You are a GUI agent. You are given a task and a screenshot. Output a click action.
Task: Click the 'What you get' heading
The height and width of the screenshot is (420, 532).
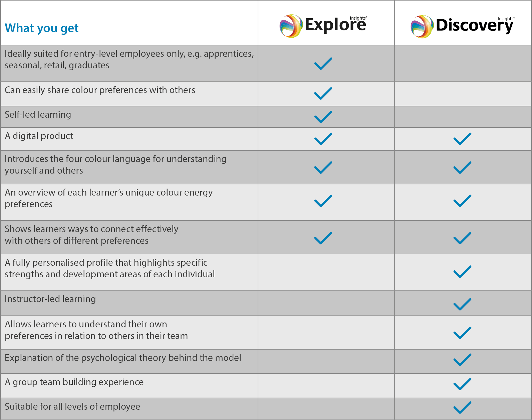42,28
